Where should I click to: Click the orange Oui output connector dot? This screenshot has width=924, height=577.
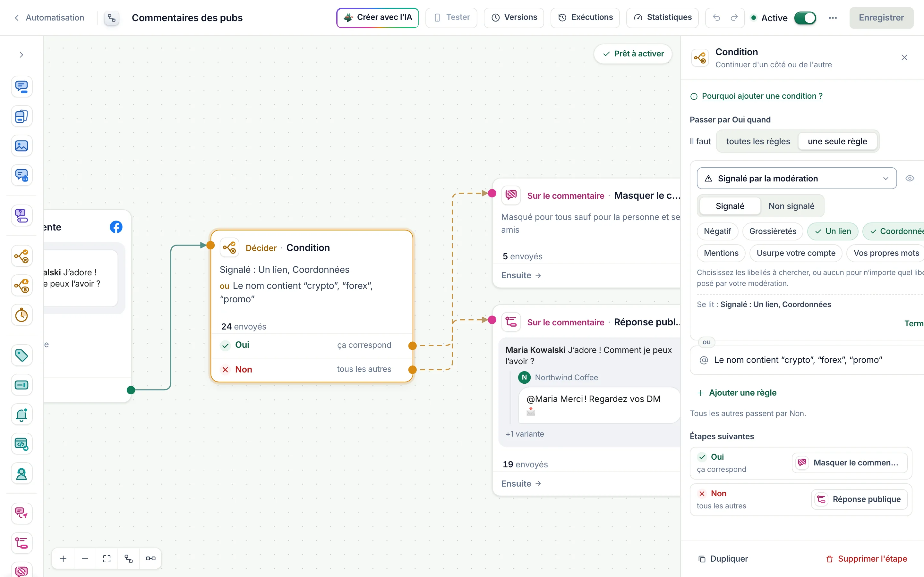412,346
